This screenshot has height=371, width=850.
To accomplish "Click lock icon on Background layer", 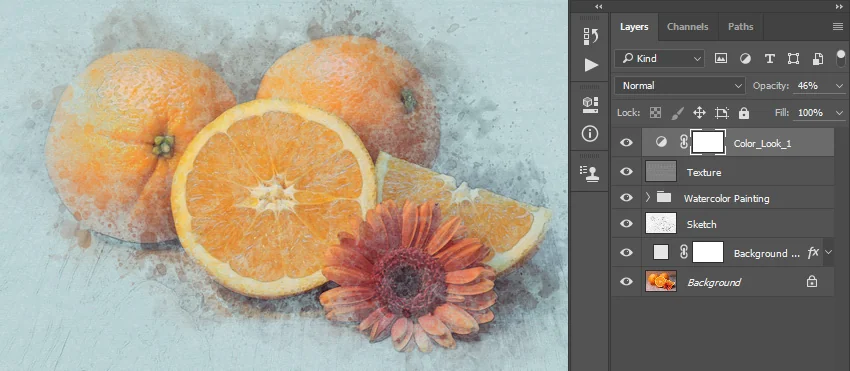I will [x=812, y=281].
